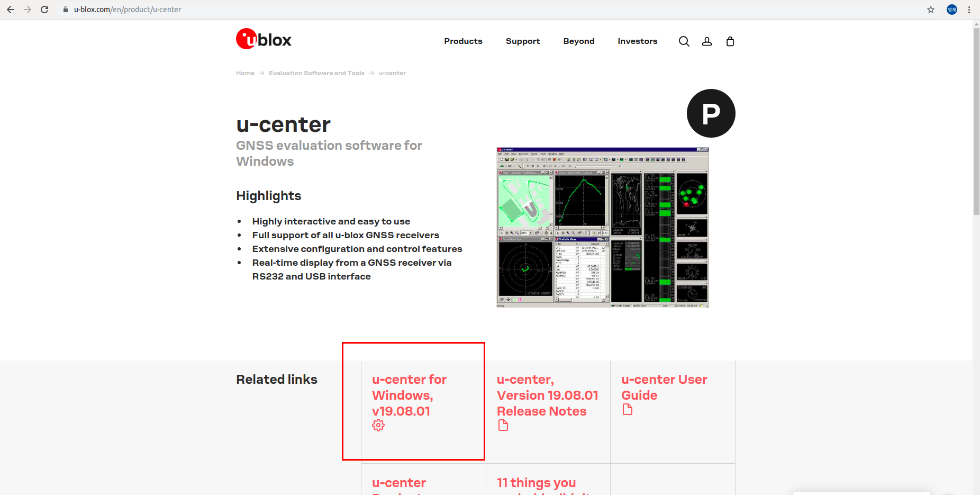Open site search with the magnifier icon
This screenshot has height=495, width=980.
click(684, 41)
